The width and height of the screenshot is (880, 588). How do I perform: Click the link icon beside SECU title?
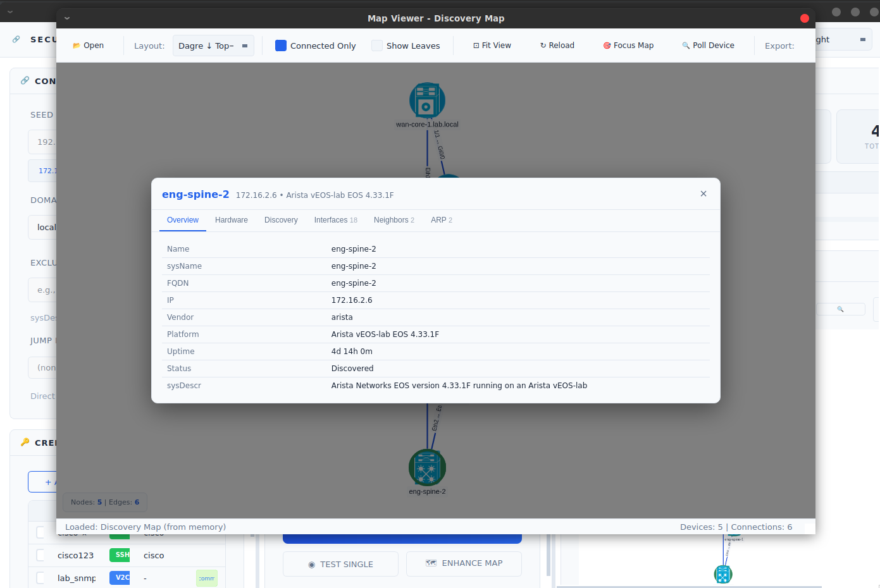tap(16, 39)
